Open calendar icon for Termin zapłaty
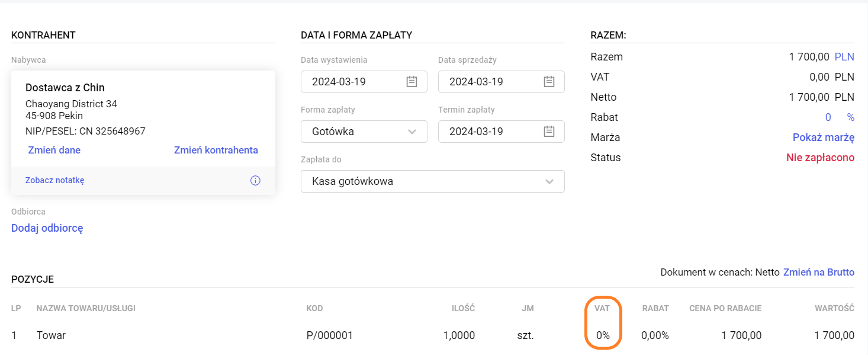 (549, 132)
